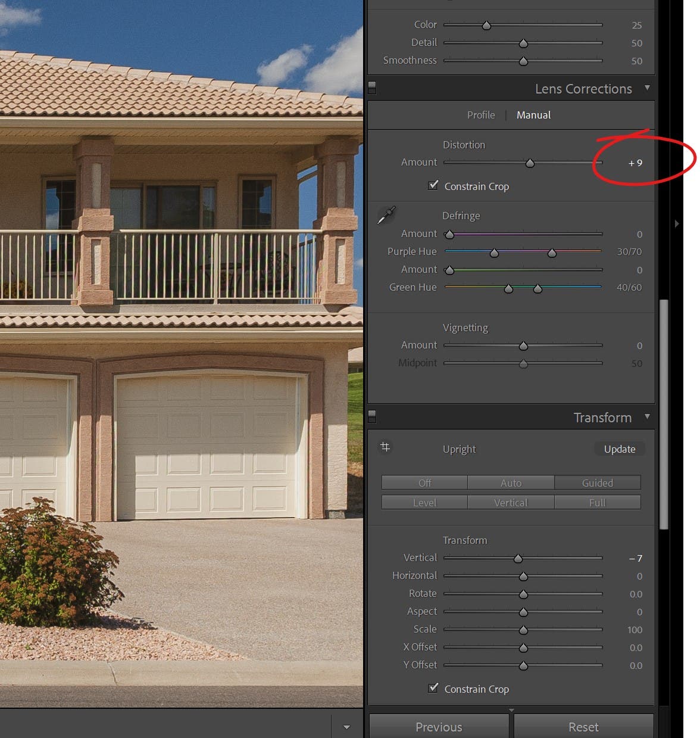
Task: Click the Upright grid overlay icon
Action: pyautogui.click(x=385, y=447)
